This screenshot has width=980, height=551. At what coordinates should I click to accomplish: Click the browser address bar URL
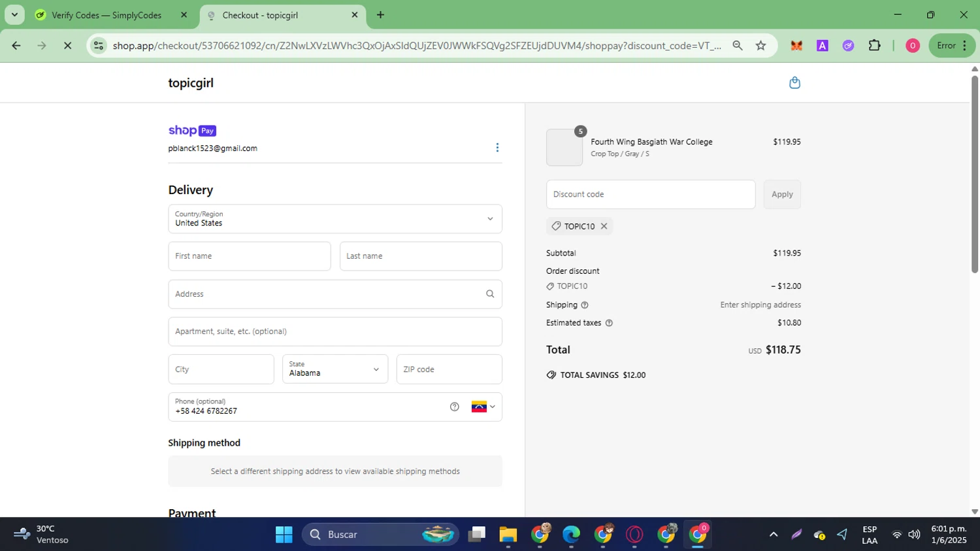(x=417, y=46)
